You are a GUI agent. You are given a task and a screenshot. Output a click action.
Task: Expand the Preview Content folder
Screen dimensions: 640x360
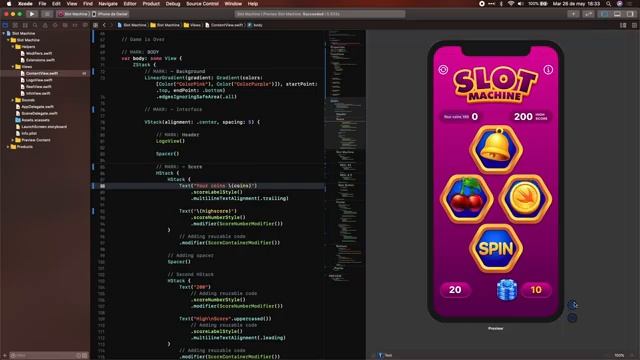[13, 140]
